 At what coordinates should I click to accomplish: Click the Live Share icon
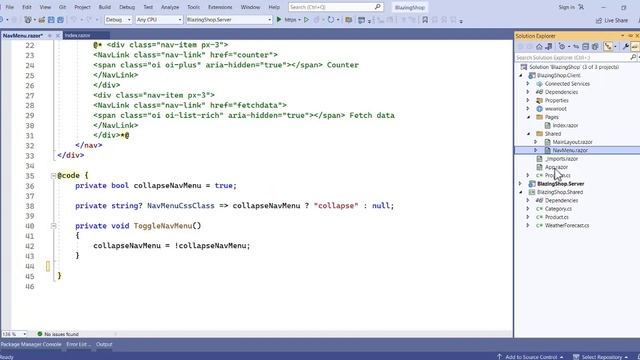599,20
